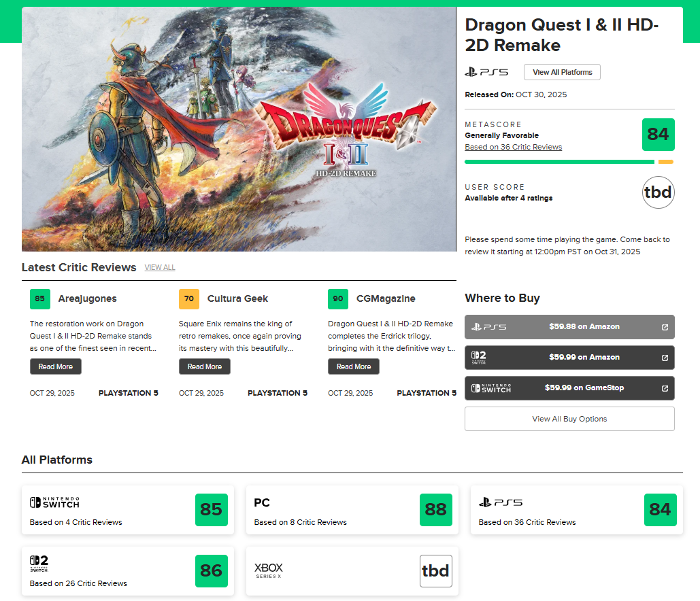Click Read More on the Areajugones review
Image resolution: width=700 pixels, height=601 pixels.
(55, 366)
